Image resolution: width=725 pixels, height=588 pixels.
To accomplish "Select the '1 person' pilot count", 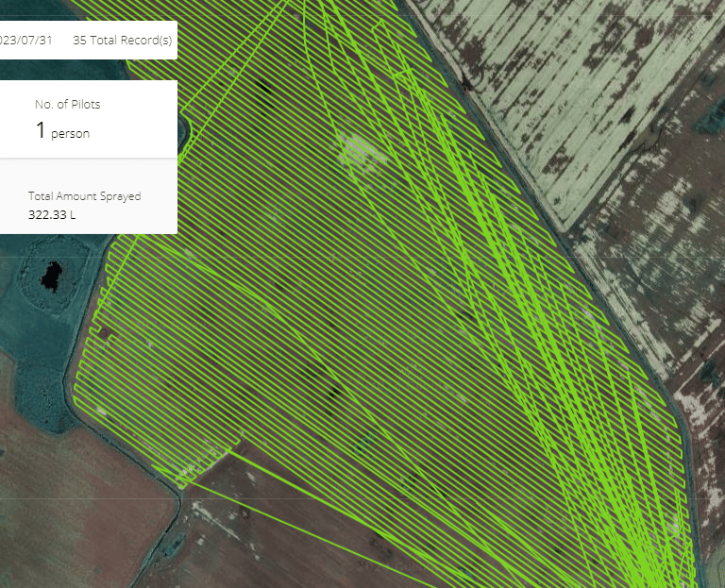I will tap(62, 131).
